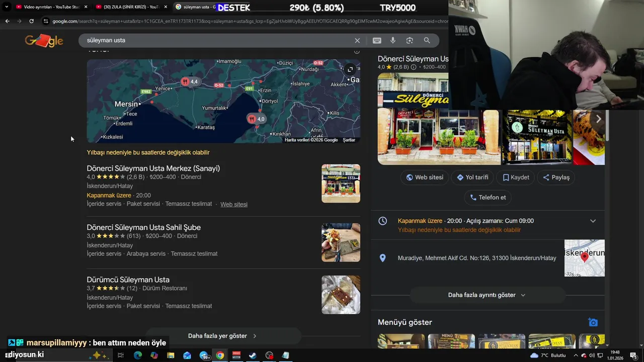Show hidden system tray icons

[576, 355]
